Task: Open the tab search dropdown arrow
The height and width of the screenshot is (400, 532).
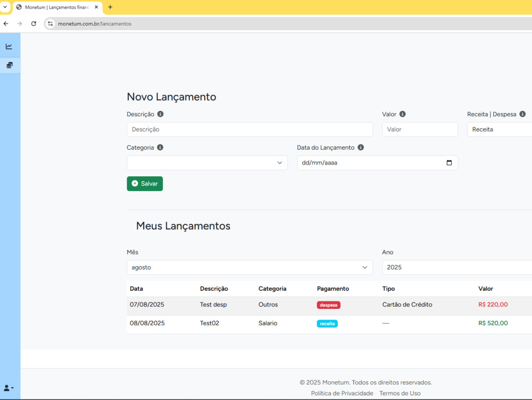Action: [x=5, y=7]
